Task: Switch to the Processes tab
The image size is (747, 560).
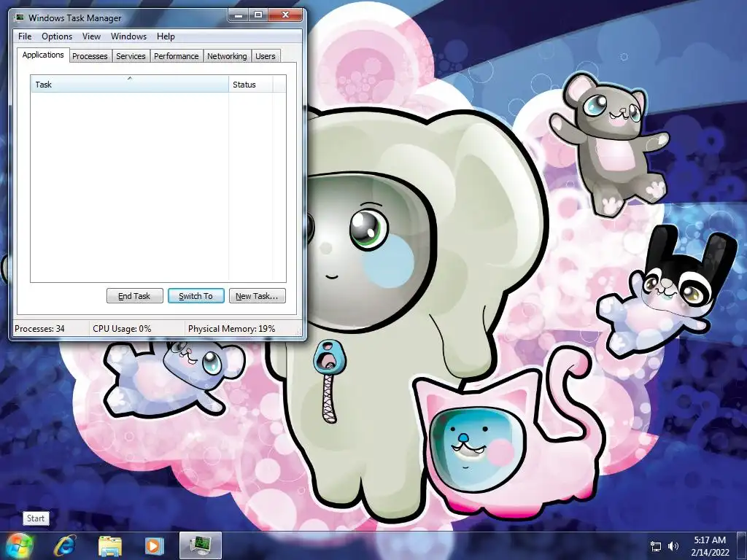Action: point(90,56)
